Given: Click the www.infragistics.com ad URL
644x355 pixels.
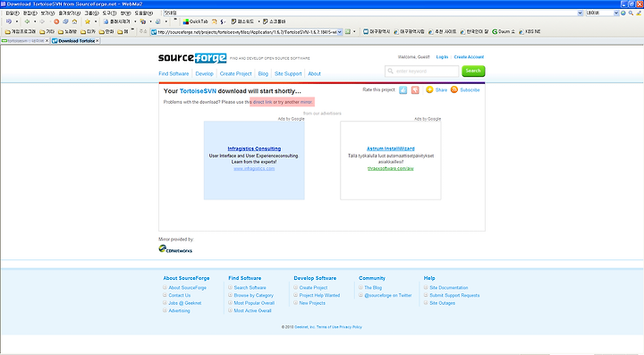Looking at the screenshot, I should tap(254, 168).
